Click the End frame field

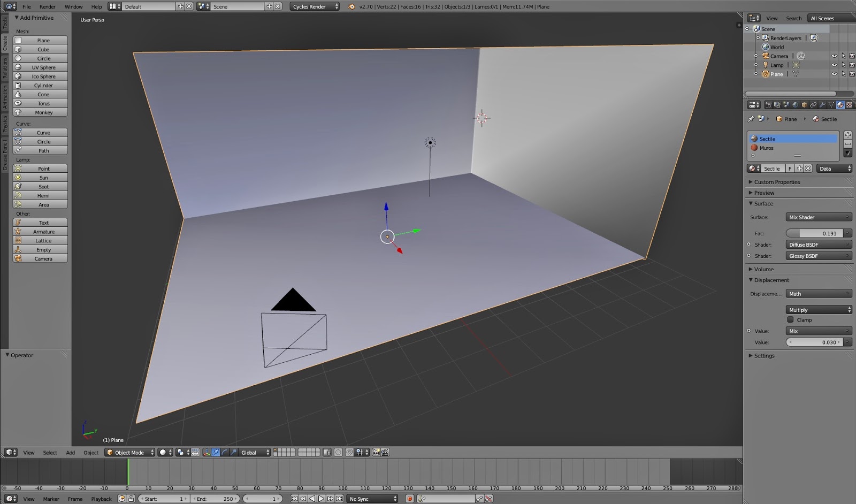tap(215, 499)
